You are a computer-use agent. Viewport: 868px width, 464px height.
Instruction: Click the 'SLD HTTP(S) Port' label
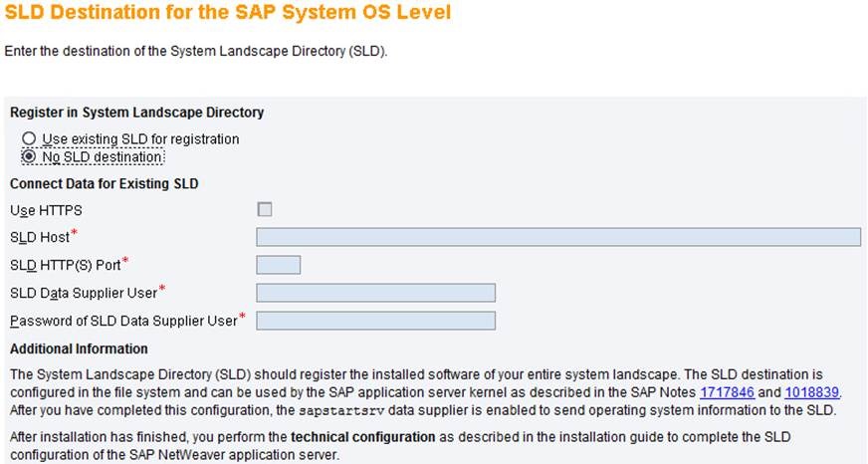(66, 265)
